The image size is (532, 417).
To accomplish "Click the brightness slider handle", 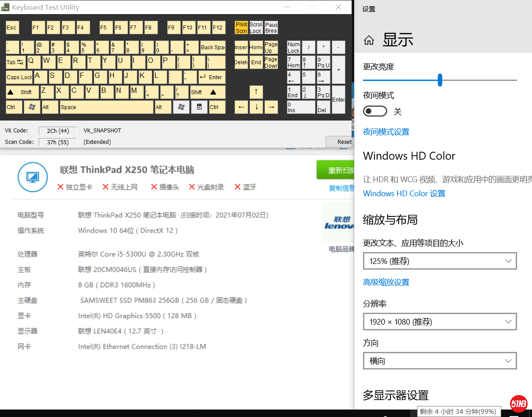I will pyautogui.click(x=440, y=80).
